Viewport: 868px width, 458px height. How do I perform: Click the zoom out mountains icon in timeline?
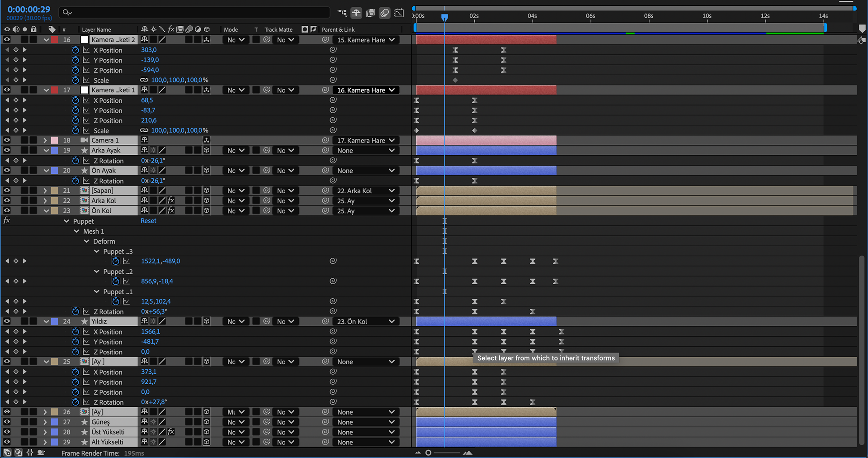click(418, 453)
